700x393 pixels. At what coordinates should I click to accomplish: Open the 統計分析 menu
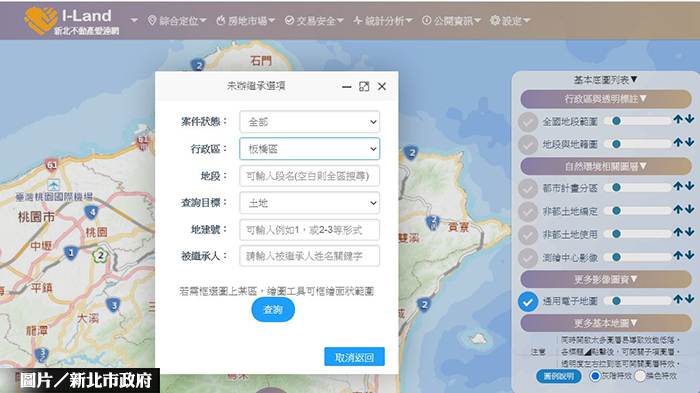coord(383,21)
